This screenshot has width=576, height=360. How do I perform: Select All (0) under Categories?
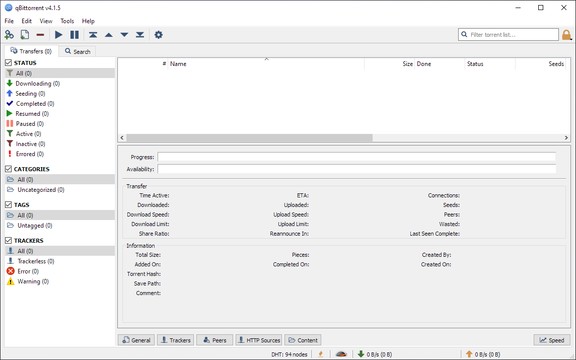point(60,179)
